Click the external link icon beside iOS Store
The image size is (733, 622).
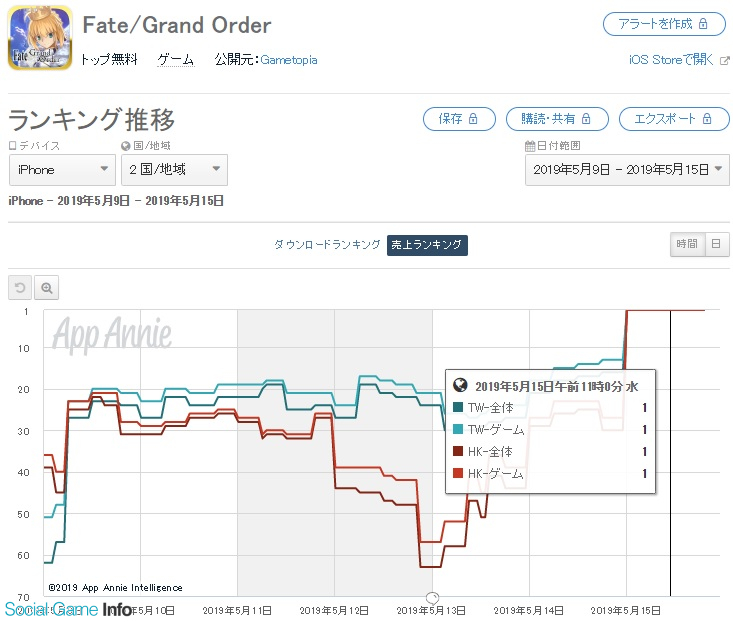tap(725, 61)
